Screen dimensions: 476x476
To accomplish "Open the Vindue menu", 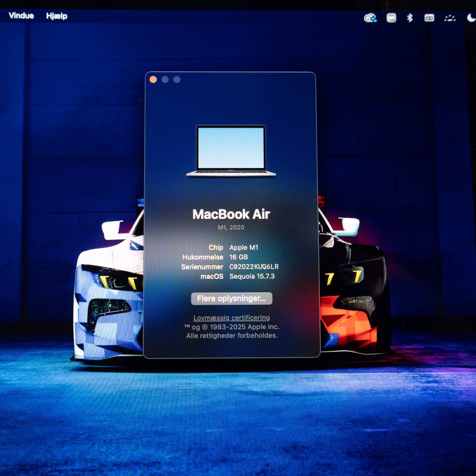I will pos(21,15).
